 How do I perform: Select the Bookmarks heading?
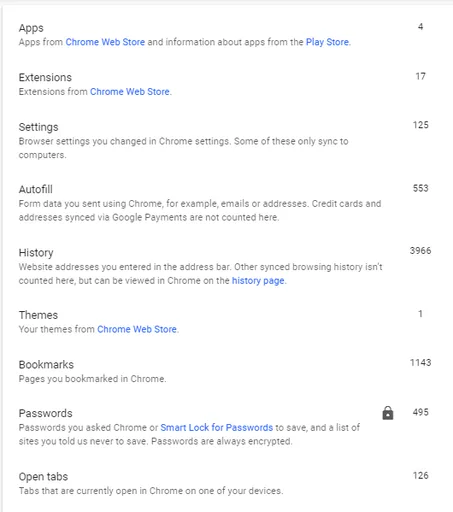click(46, 365)
